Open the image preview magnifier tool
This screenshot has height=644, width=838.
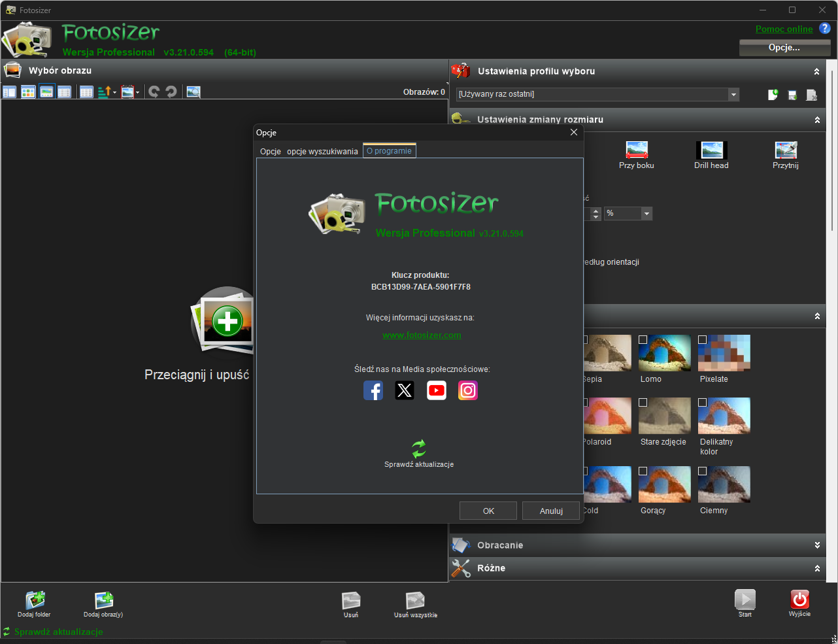(193, 92)
